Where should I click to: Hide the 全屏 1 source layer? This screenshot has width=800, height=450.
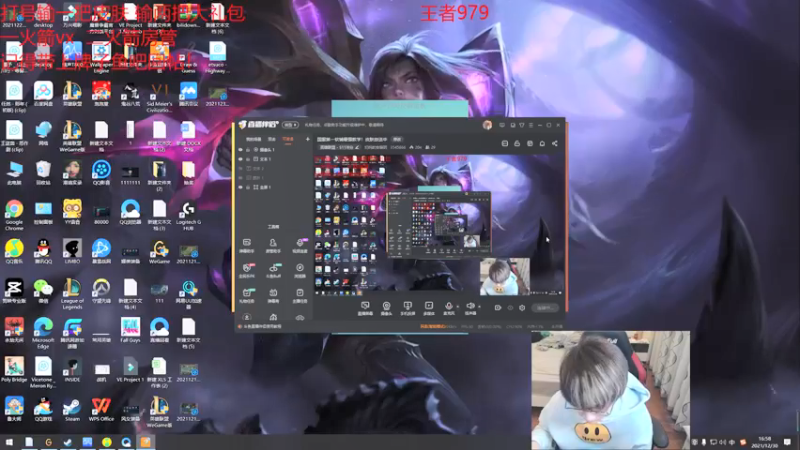click(x=240, y=187)
